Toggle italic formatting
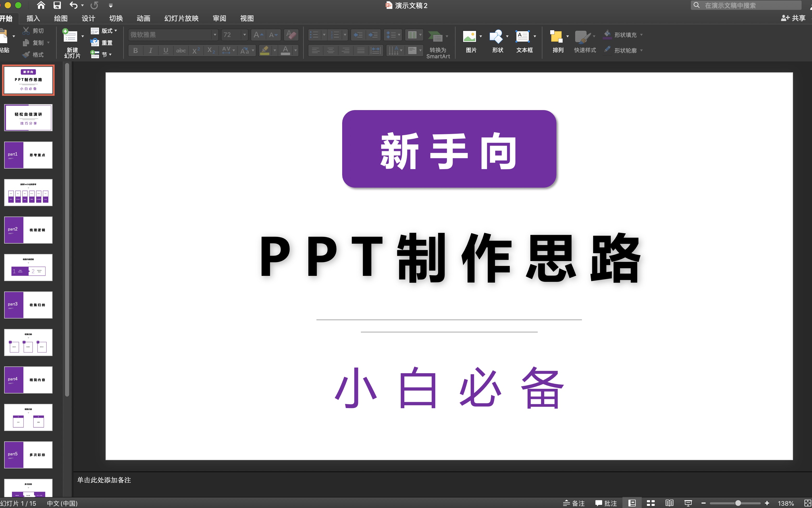The height and width of the screenshot is (508, 812). point(151,50)
